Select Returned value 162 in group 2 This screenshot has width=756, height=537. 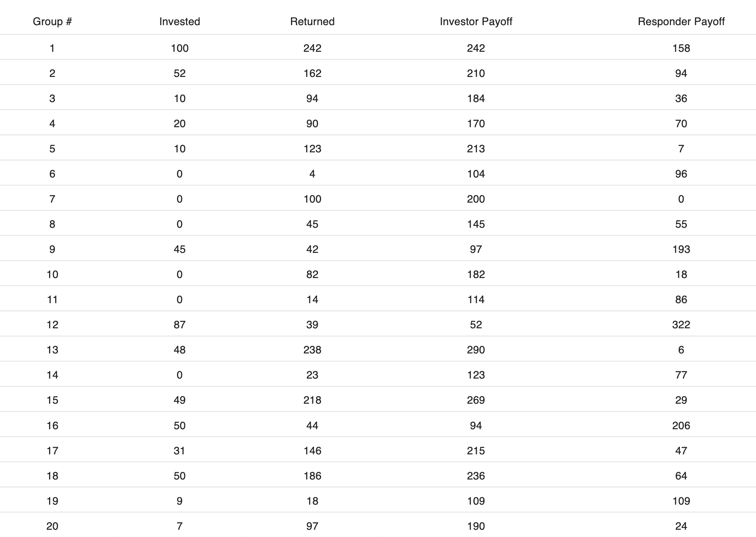pyautogui.click(x=312, y=74)
